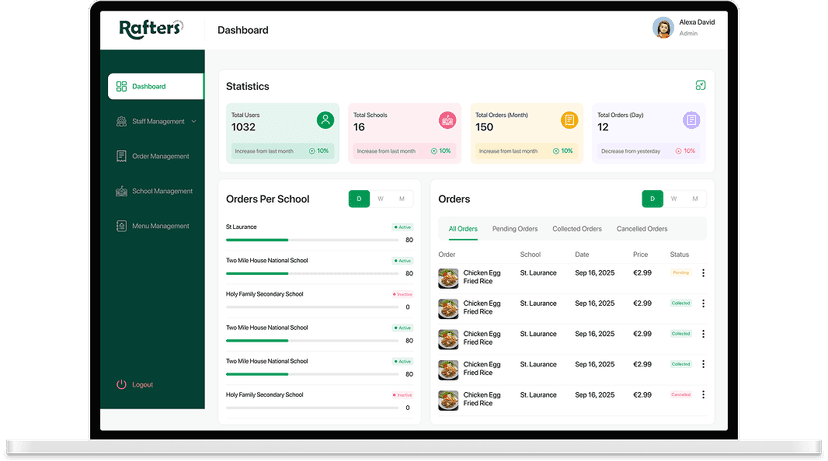Switch Orders Per School to W view
828x461 pixels.
pos(380,199)
